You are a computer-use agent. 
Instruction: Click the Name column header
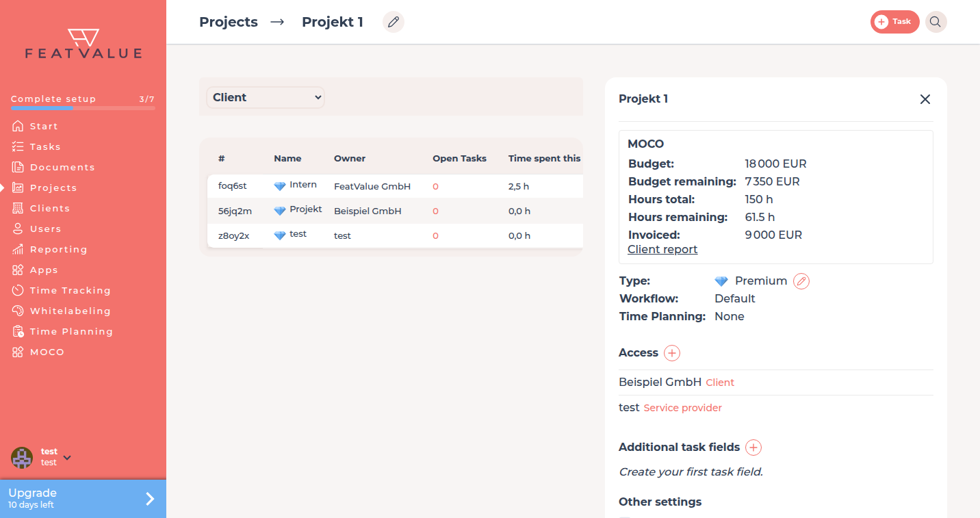[287, 159]
